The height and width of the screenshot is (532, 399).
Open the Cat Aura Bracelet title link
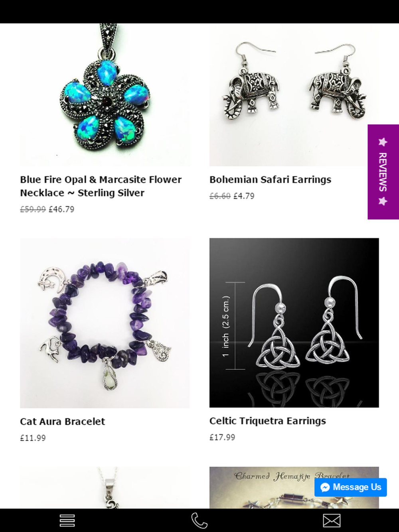click(63, 422)
